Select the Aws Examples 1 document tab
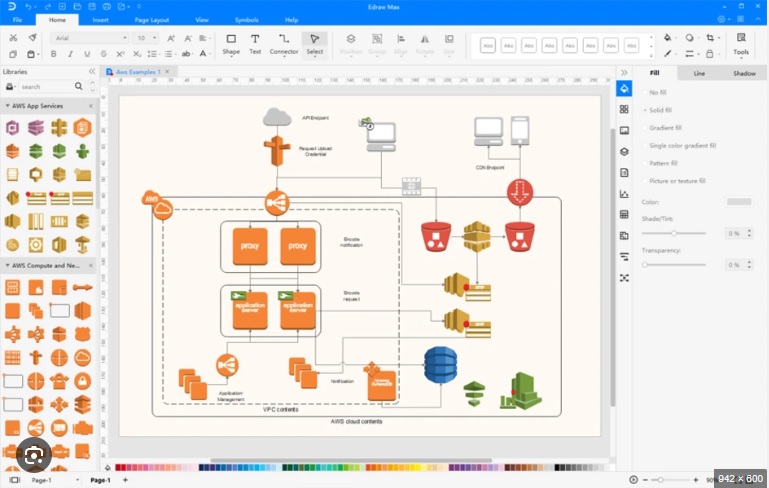This screenshot has width=769, height=488. 138,72
